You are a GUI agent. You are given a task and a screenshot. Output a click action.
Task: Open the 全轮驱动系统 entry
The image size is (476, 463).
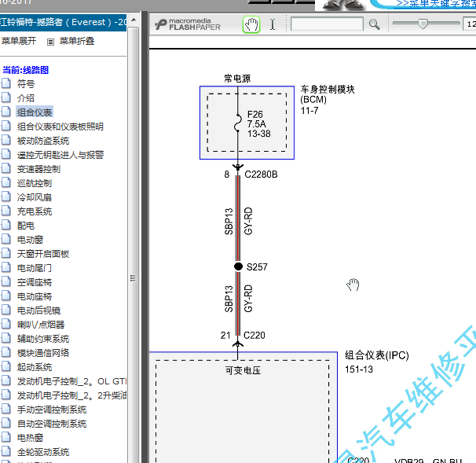(x=43, y=452)
